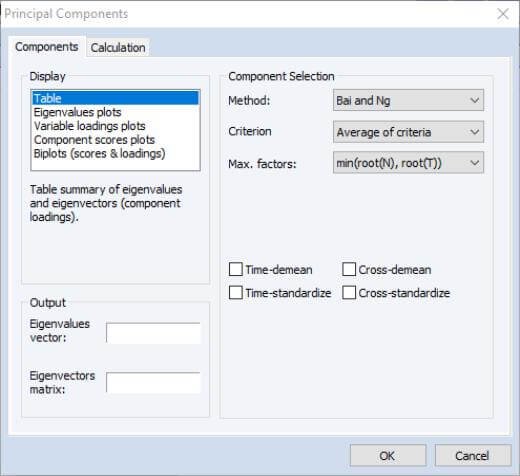
Task: Select the Components tab
Action: coord(47,47)
